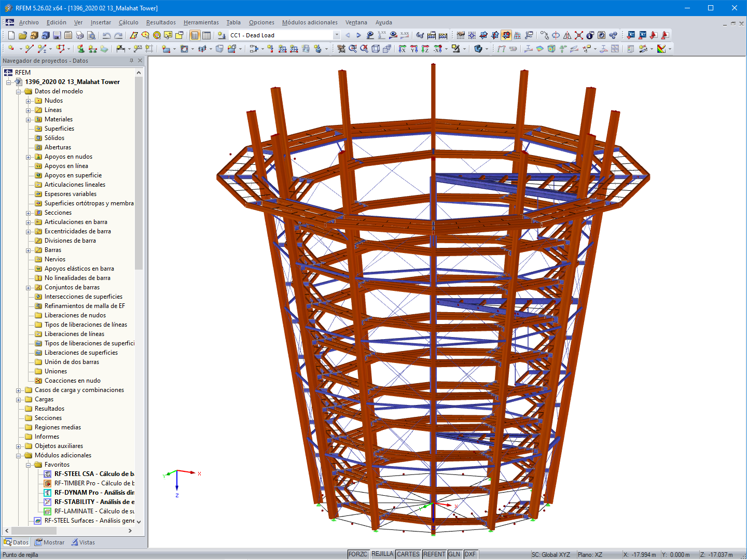This screenshot has width=747, height=560.
Task: Select the Isometric view icon
Action: point(375,49)
